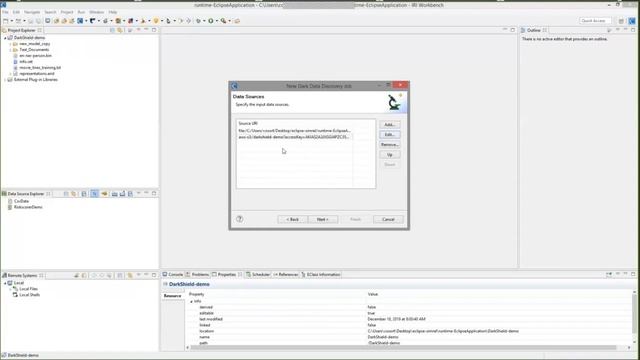Open Remote Systems view menu triangle
This screenshot has height=360, width=640.
[x=138, y=275]
